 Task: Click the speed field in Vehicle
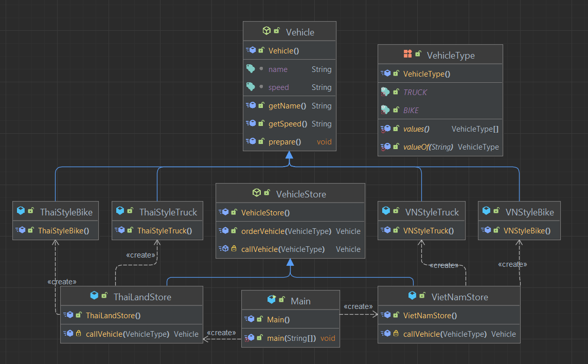278,87
